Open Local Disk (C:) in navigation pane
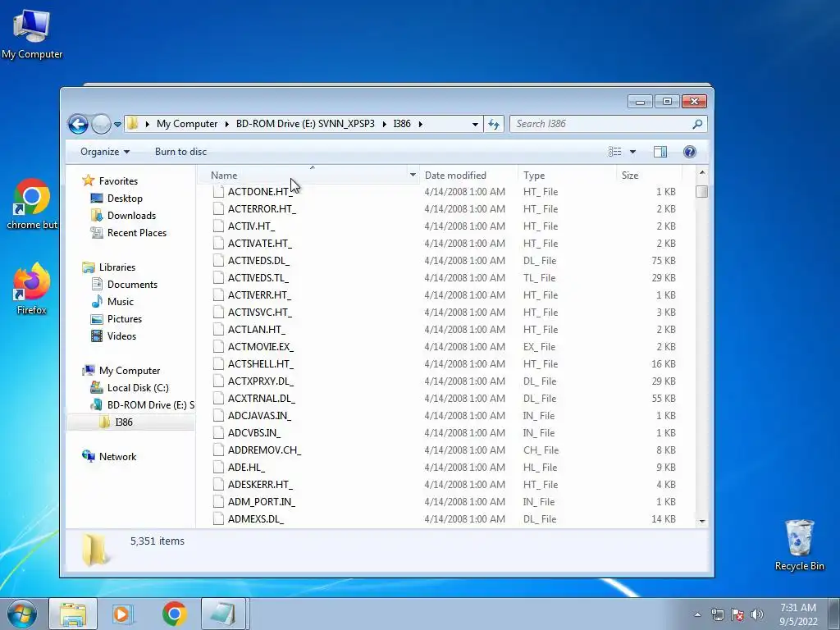This screenshot has height=630, width=840. (137, 388)
